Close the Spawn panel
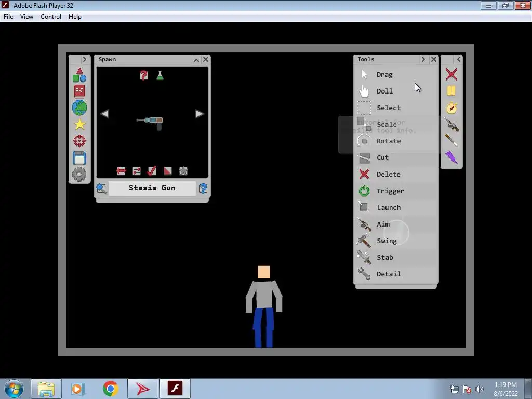This screenshot has width=532, height=399. click(206, 59)
